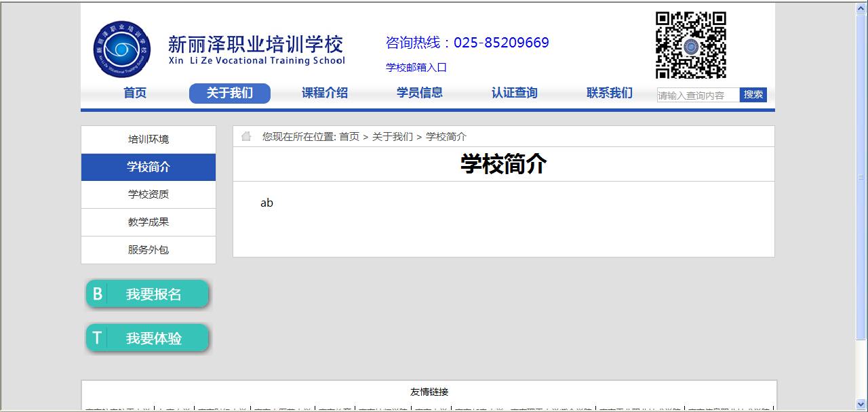Select 培训环境 in the left sidebar
Screen dimensions: 868x412
tap(149, 140)
